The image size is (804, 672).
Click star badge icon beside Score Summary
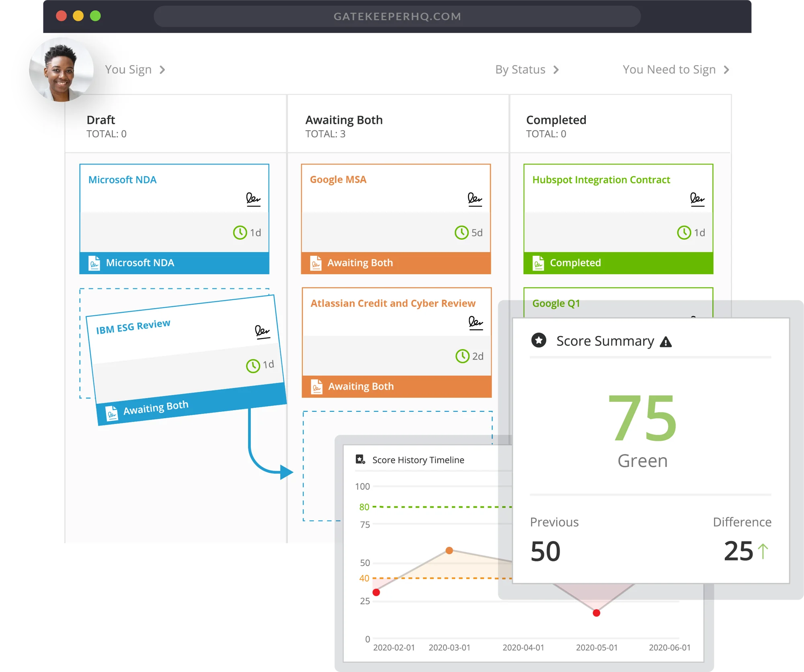[x=539, y=340]
